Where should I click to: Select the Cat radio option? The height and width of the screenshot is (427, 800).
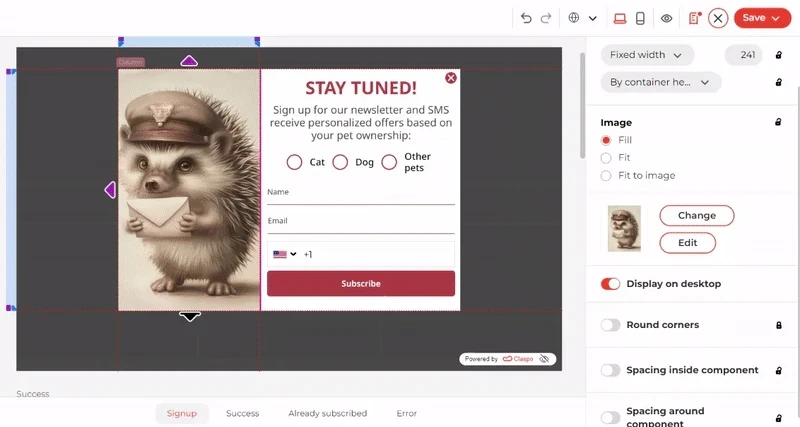[x=294, y=162]
